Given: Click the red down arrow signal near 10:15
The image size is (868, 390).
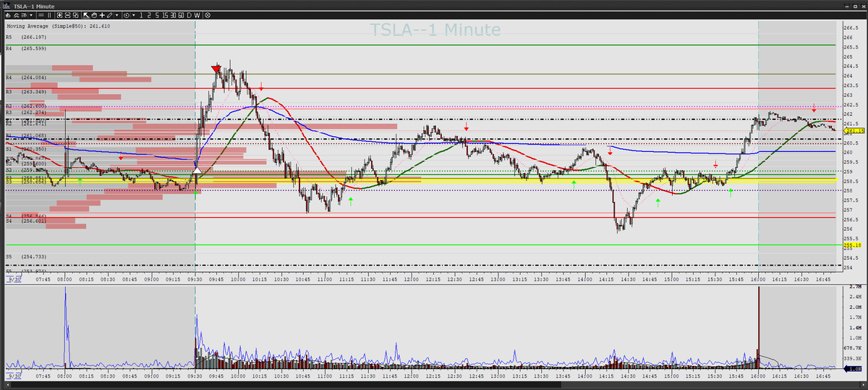Looking at the screenshot, I should click(x=261, y=86).
